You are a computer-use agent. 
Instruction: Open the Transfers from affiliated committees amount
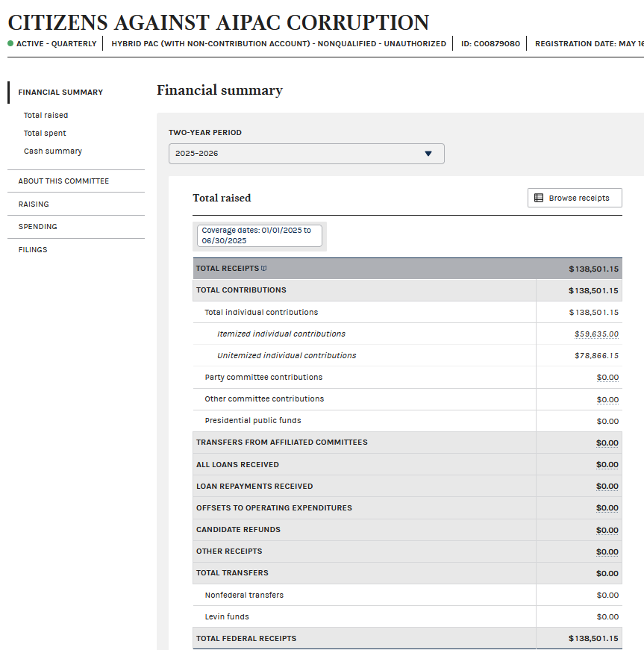pyautogui.click(x=607, y=443)
